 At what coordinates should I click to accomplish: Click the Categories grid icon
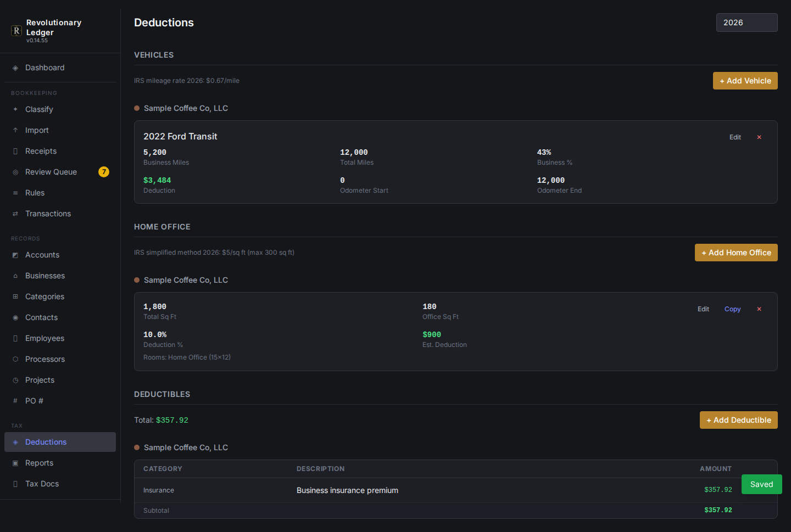coord(15,296)
